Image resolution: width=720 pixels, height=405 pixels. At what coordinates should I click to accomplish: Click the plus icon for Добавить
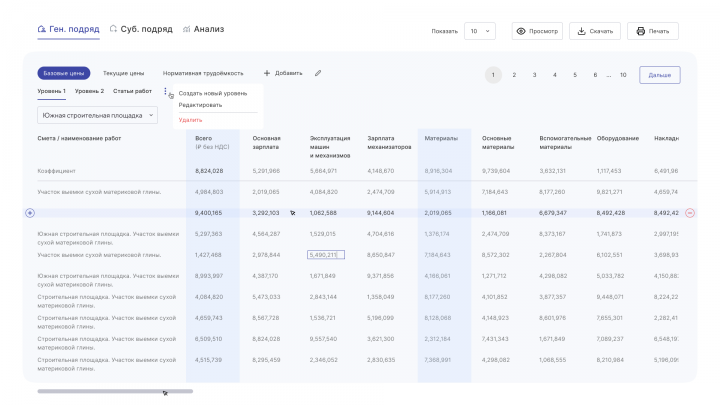pyautogui.click(x=267, y=73)
